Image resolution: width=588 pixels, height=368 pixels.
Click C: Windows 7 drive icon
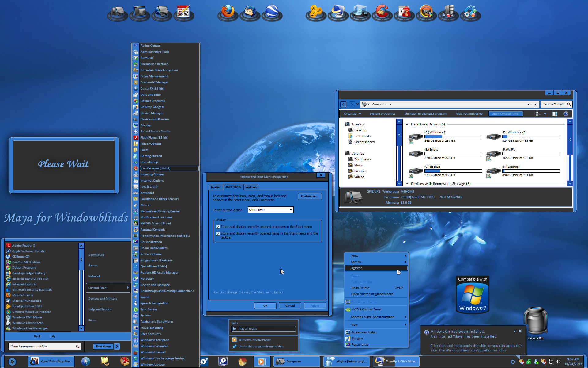[416, 137]
